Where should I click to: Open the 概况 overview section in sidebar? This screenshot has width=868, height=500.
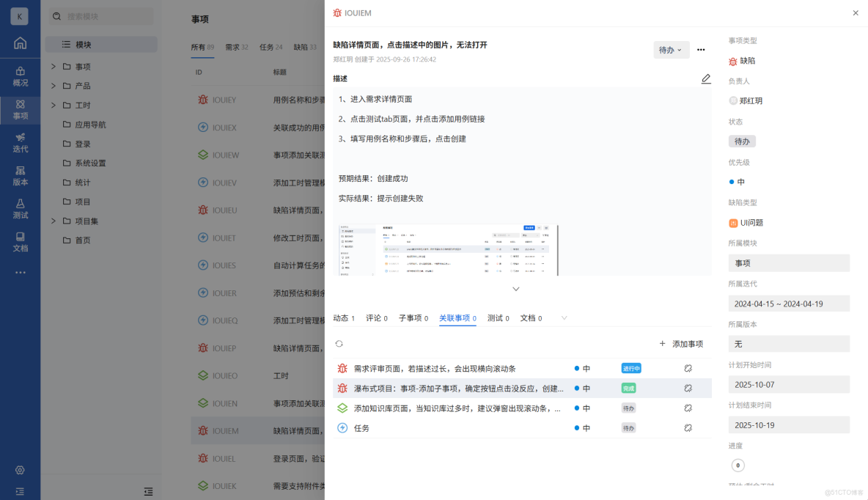click(x=20, y=77)
